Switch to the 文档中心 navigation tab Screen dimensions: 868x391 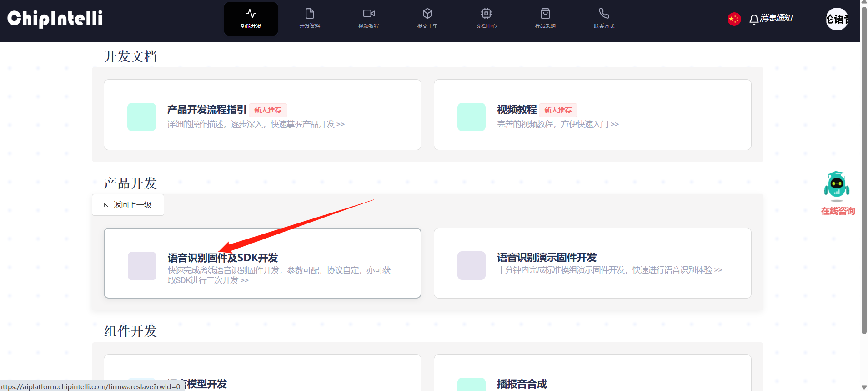click(487, 19)
